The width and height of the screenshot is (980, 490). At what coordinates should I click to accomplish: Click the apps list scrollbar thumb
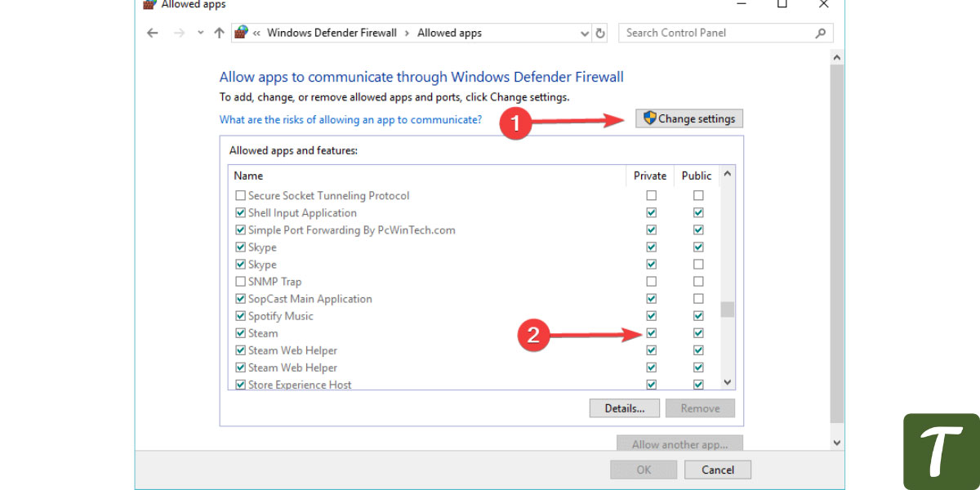(x=728, y=310)
